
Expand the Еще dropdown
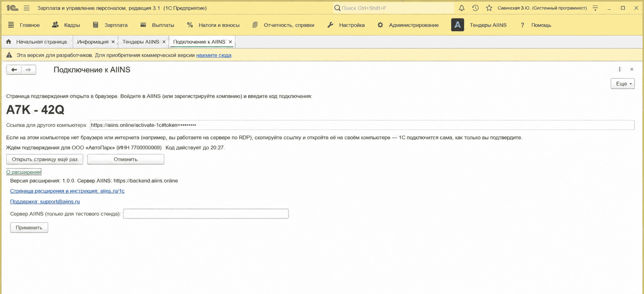coord(623,84)
